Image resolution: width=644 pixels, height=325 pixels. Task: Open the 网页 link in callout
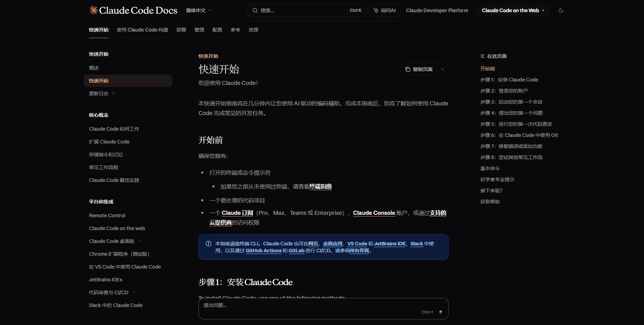[313, 244]
